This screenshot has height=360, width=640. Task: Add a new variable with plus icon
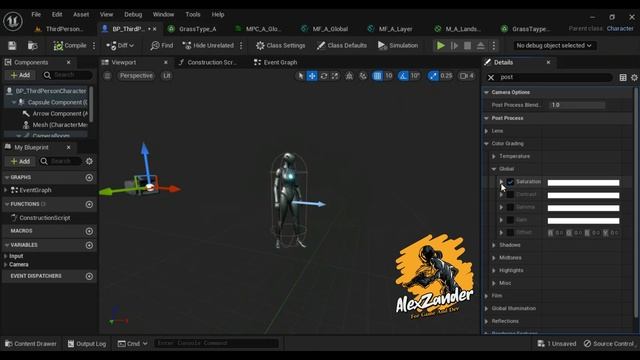click(89, 245)
